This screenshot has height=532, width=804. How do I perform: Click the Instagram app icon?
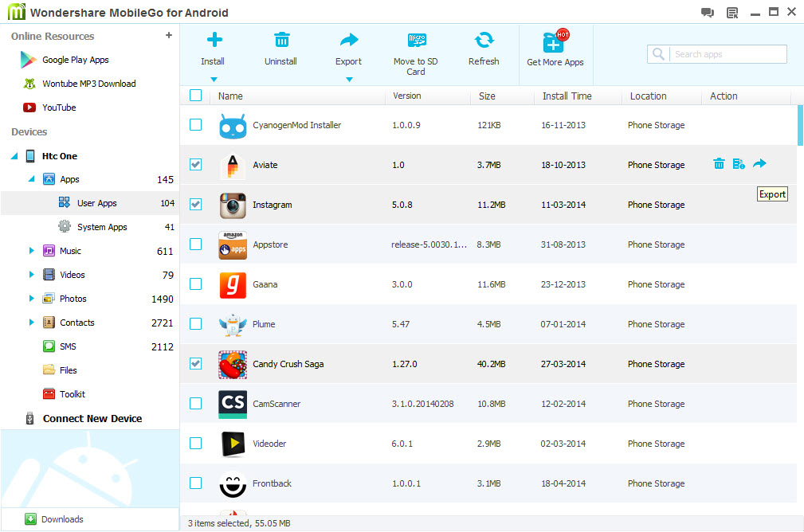[233, 205]
